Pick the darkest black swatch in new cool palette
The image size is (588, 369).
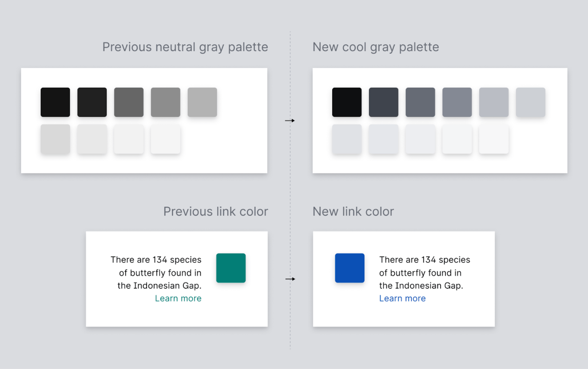347,102
